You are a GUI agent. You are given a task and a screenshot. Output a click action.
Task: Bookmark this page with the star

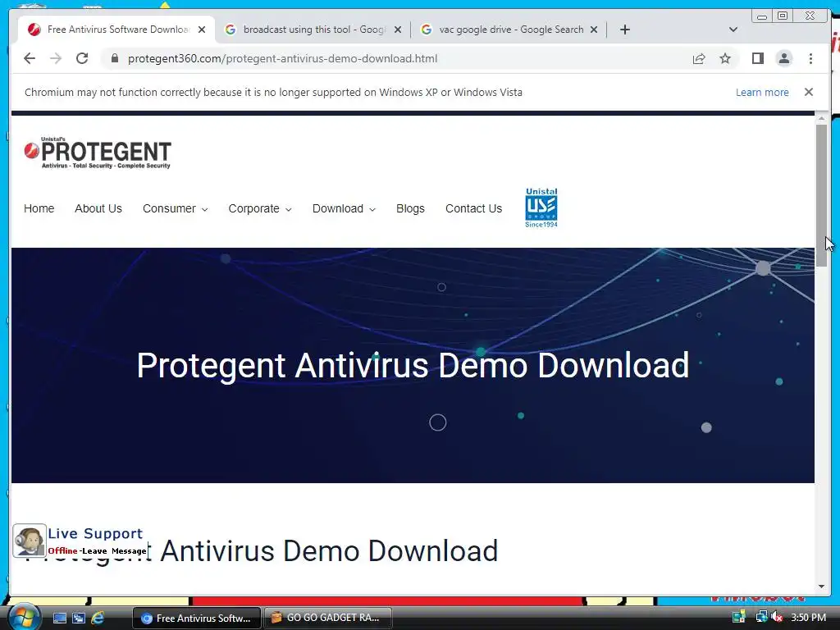pos(725,58)
